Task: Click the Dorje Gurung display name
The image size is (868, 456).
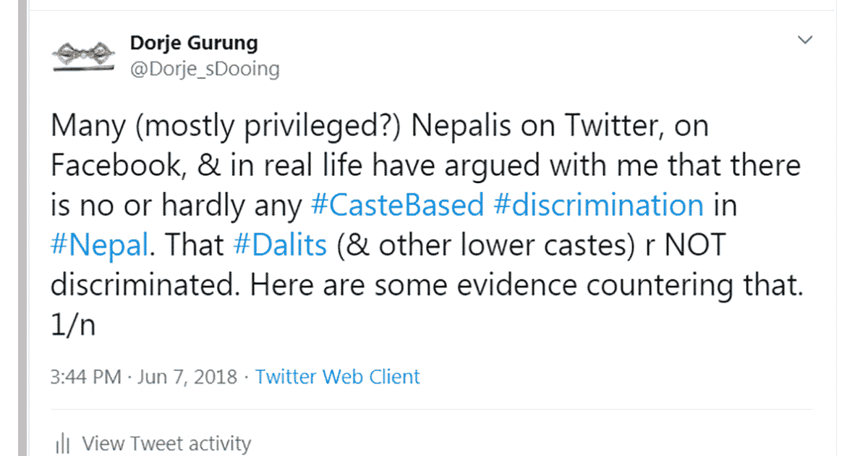Action: coord(193,43)
